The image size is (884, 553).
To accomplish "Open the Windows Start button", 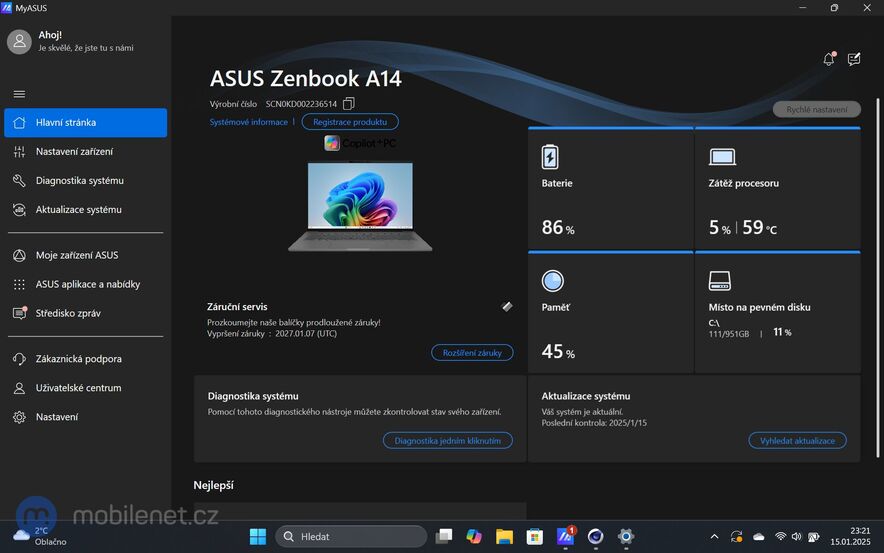I will pos(258,537).
